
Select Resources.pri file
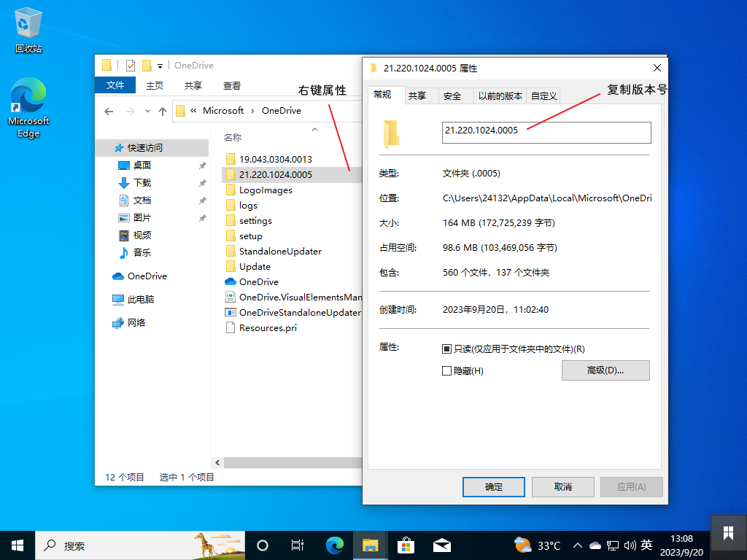(267, 327)
